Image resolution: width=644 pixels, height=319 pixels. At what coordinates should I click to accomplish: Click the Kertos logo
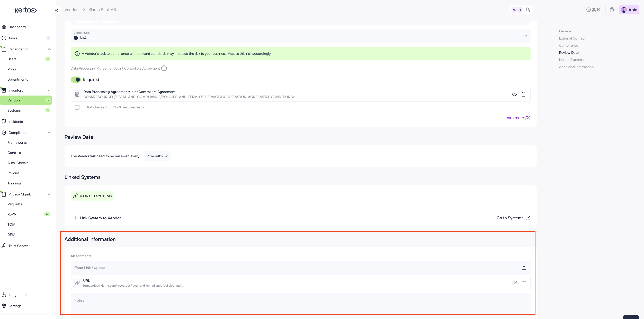(x=25, y=10)
